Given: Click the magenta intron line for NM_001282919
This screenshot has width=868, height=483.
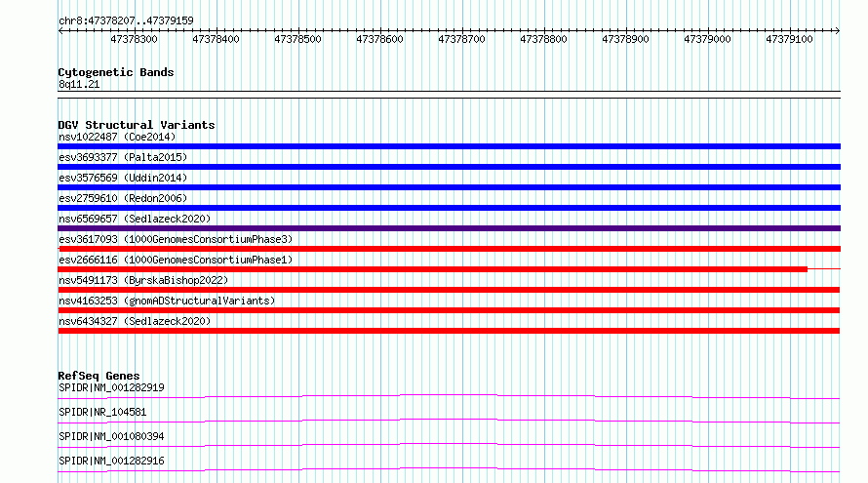Looking at the screenshot, I should pyautogui.click(x=449, y=395).
